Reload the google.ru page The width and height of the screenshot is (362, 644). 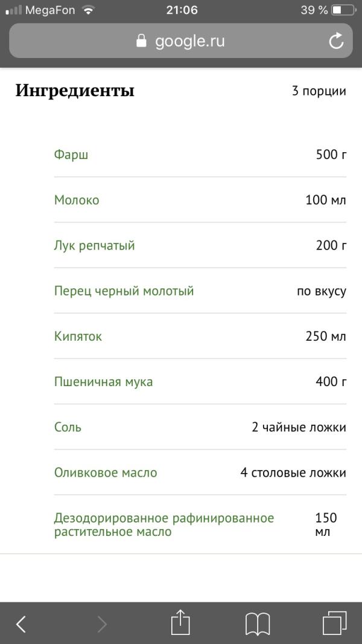tap(336, 41)
